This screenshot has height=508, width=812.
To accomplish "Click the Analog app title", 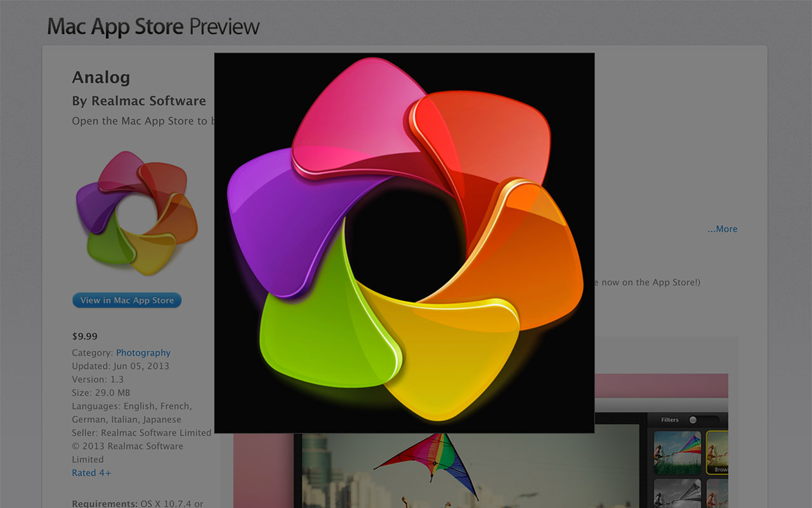I will [101, 77].
